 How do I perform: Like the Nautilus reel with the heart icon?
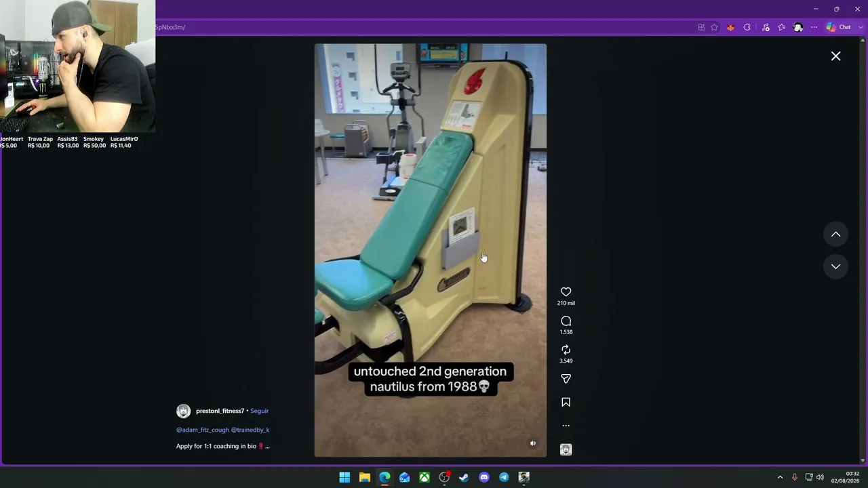coord(566,292)
